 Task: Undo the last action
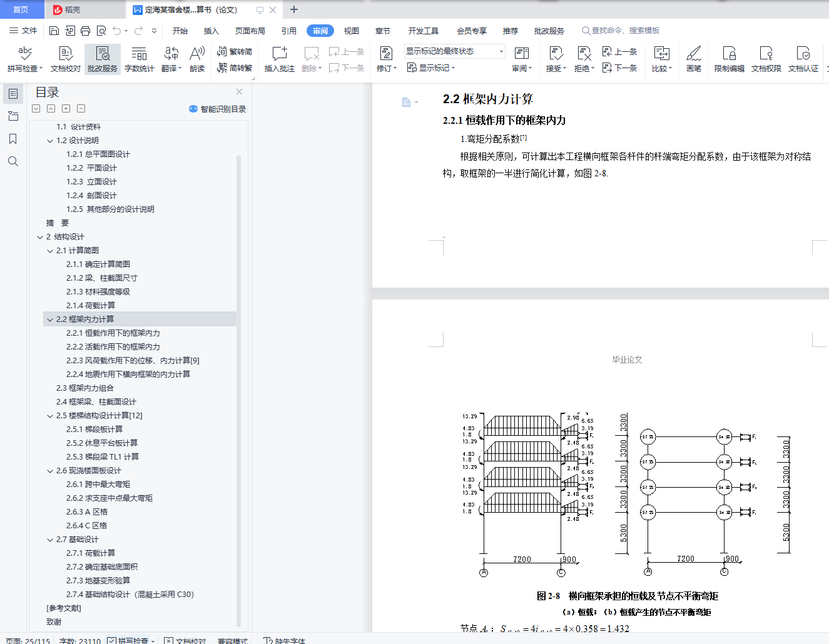click(117, 31)
